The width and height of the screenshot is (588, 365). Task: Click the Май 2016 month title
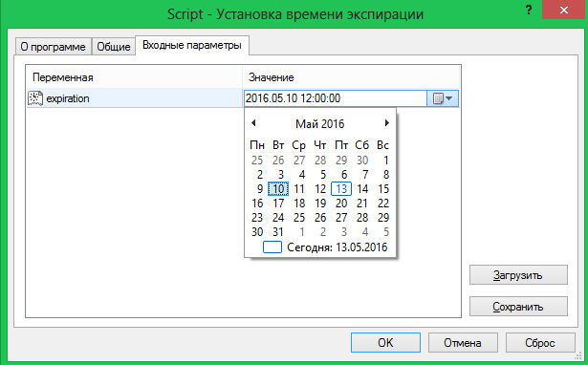coord(320,123)
